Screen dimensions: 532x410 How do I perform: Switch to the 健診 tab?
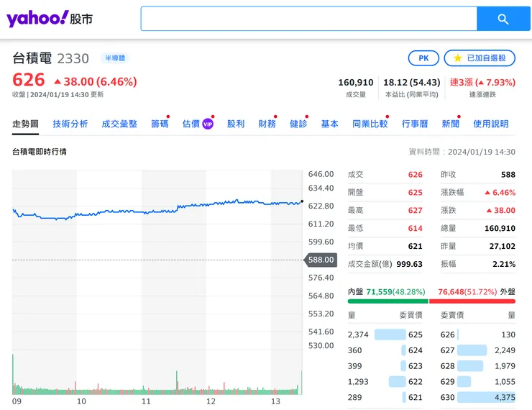coord(298,124)
